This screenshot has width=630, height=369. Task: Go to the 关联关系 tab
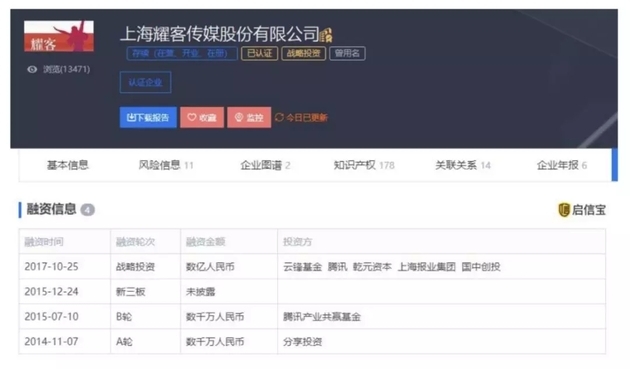pyautogui.click(x=463, y=165)
